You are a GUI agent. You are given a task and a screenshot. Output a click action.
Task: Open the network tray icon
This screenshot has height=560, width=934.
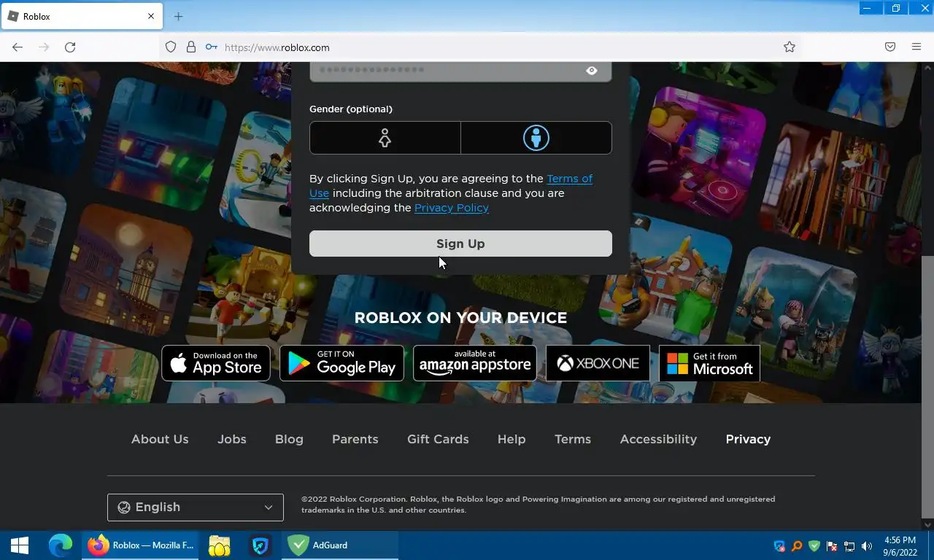849,546
